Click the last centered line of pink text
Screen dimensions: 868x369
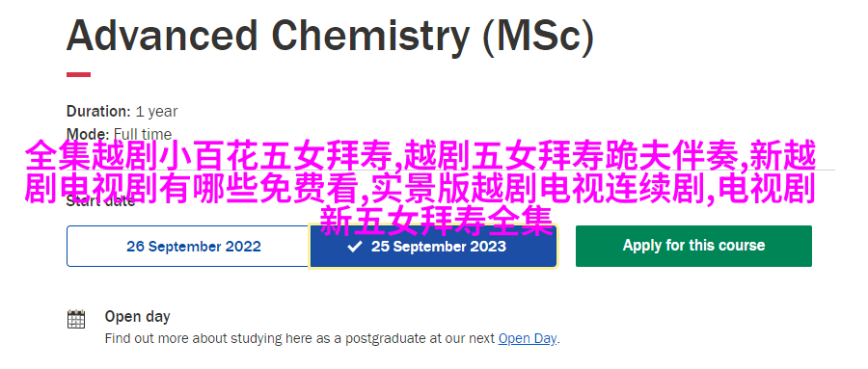(437, 221)
